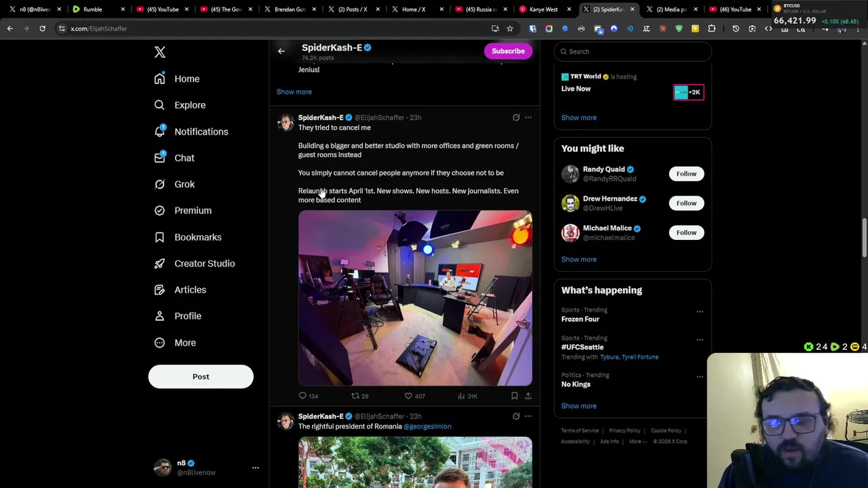This screenshot has width=868, height=488.
Task: Open Chat from sidebar
Action: pyautogui.click(x=174, y=158)
